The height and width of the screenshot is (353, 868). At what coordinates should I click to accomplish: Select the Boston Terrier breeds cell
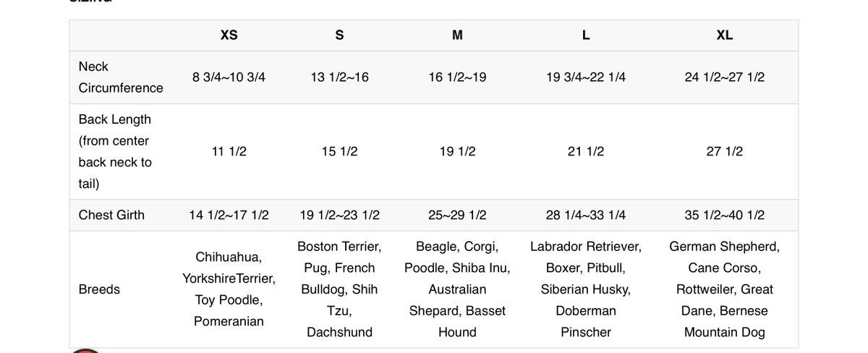point(339,289)
